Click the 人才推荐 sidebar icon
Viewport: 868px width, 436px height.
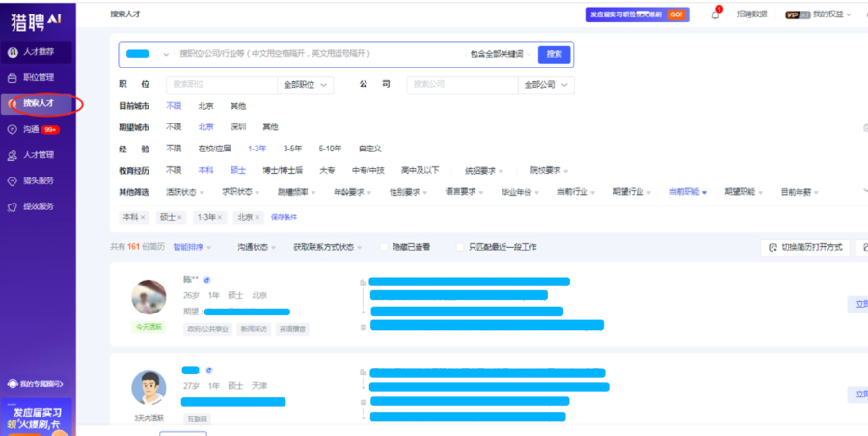pyautogui.click(x=12, y=52)
